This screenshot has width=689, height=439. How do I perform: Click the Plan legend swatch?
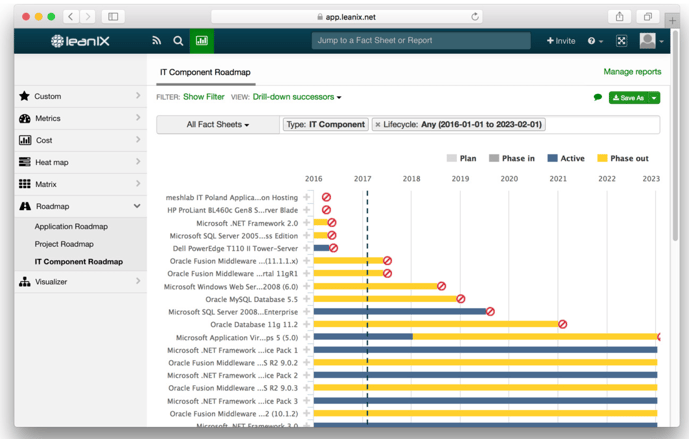(x=452, y=158)
